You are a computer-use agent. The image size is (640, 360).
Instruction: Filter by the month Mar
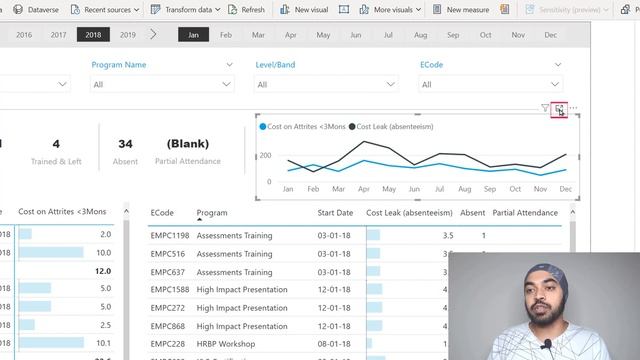pos(258,35)
